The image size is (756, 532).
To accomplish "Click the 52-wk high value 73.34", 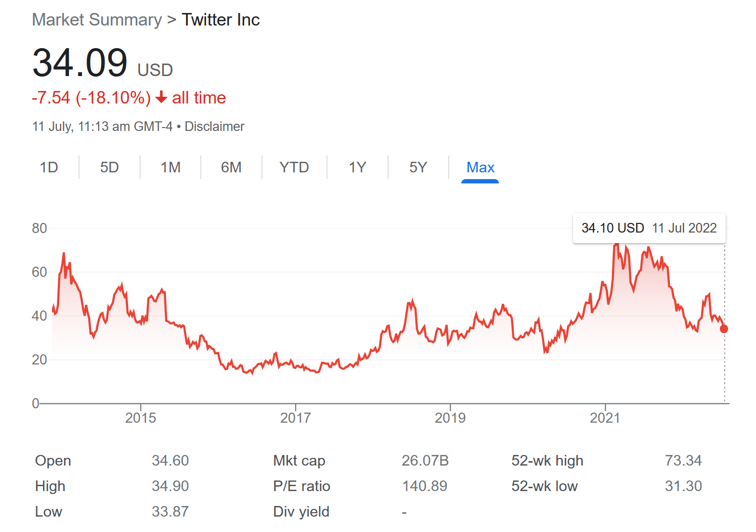I will [x=683, y=461].
